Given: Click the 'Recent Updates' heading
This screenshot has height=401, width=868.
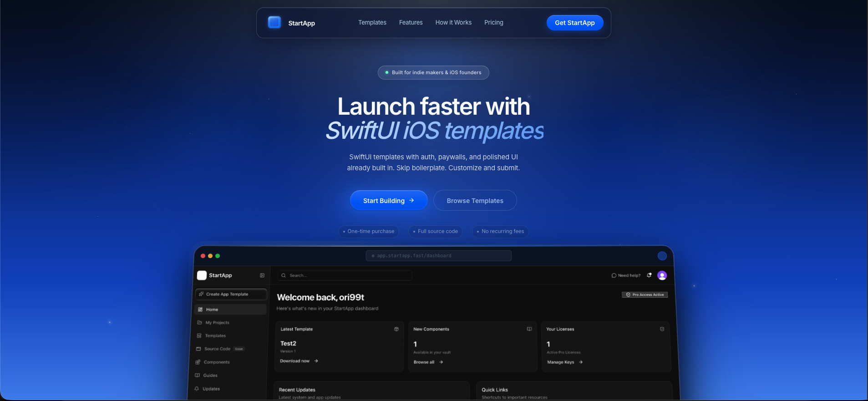Looking at the screenshot, I should pyautogui.click(x=297, y=390).
